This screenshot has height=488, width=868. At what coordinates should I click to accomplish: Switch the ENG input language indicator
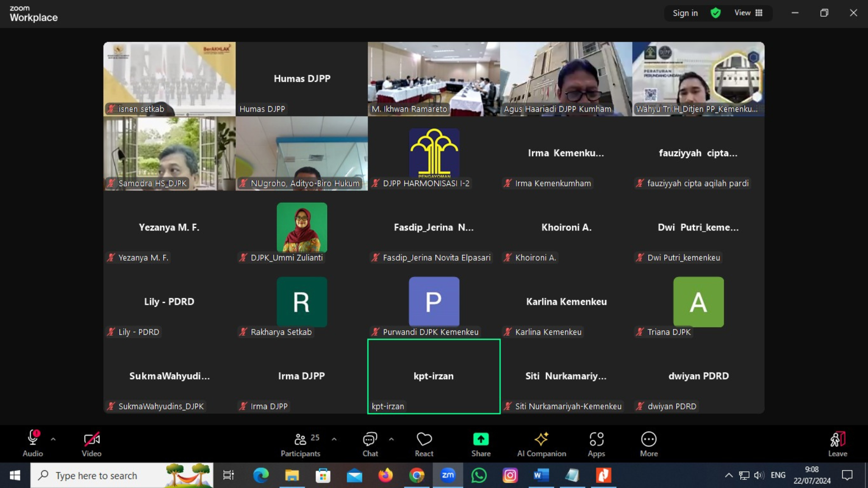pos(778,475)
